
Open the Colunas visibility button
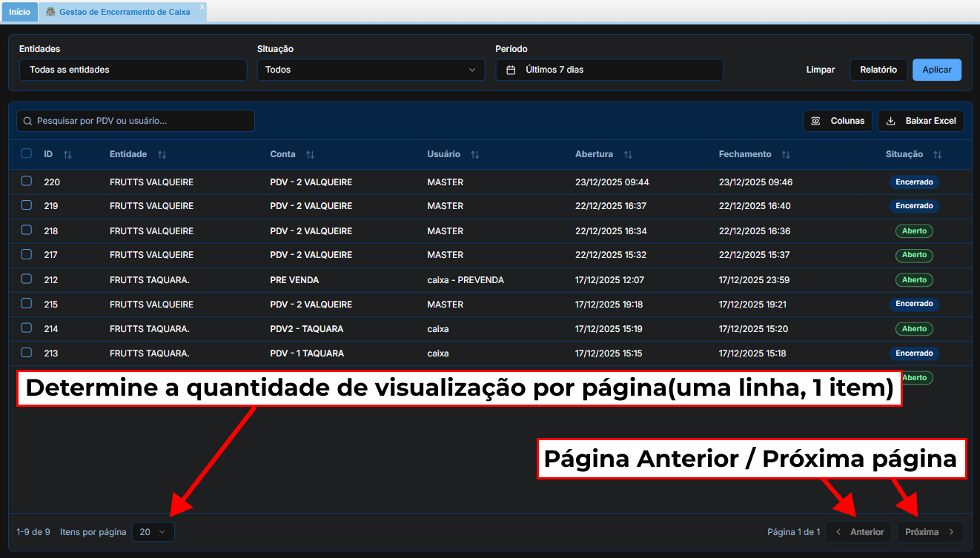click(837, 121)
